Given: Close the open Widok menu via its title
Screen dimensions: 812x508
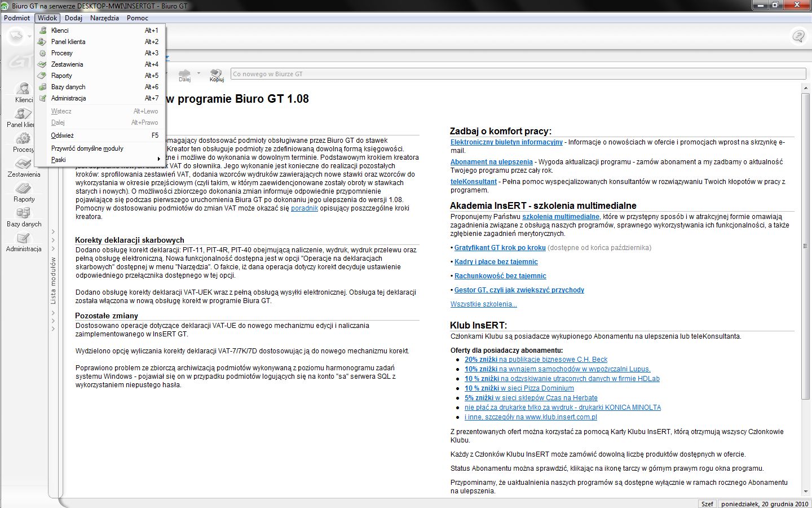Looking at the screenshot, I should [47, 17].
